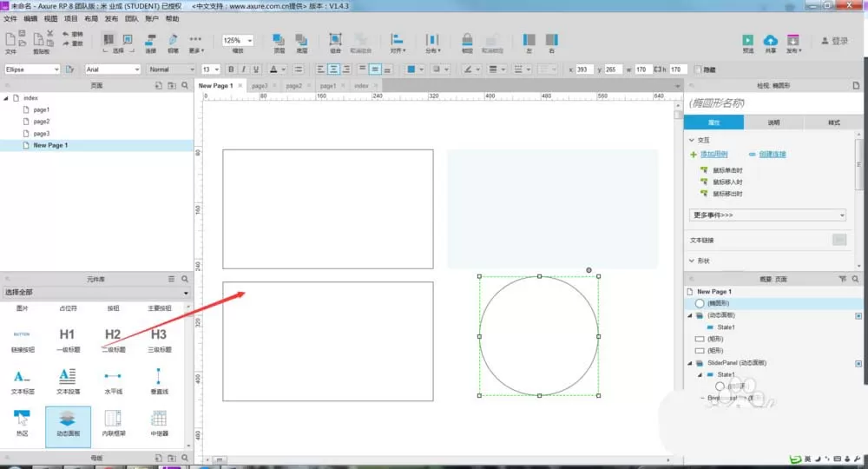This screenshot has height=469, width=868.
Task: Click Create Link (创建连接) link
Action: (x=773, y=155)
